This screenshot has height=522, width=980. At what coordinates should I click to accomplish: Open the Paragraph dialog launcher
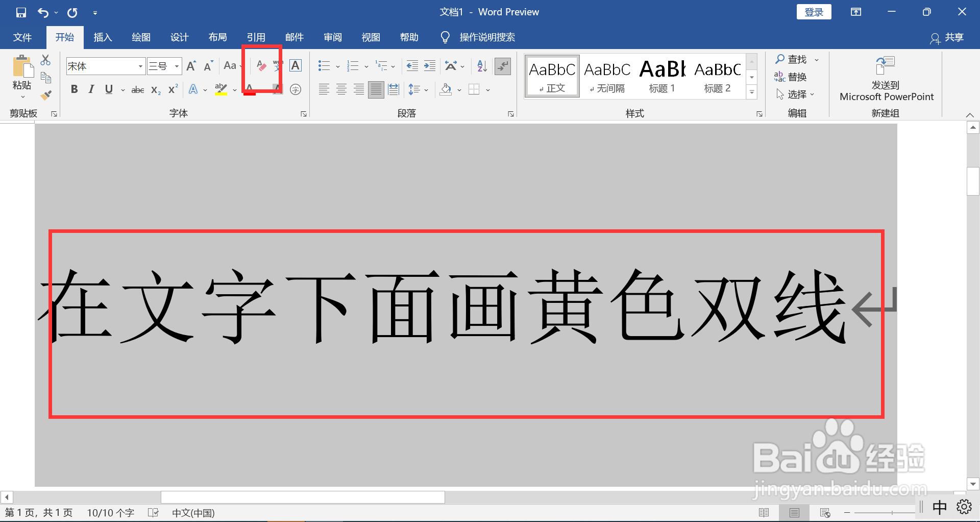[x=510, y=114]
